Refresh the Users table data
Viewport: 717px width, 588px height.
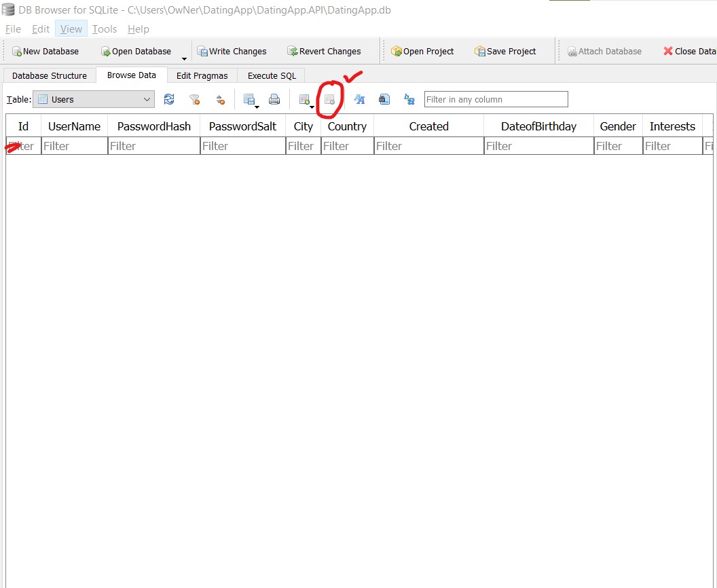[168, 99]
